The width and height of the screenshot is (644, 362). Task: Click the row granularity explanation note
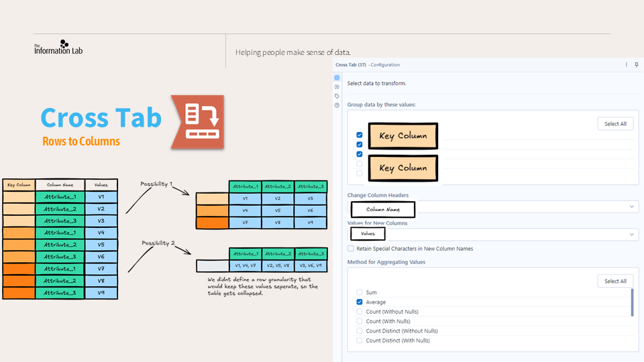pos(263,286)
